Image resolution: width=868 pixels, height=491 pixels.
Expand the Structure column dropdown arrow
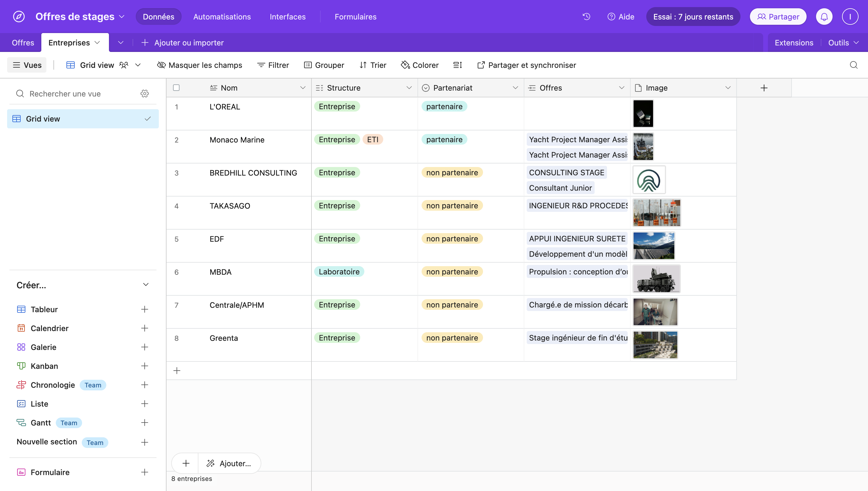(x=409, y=88)
